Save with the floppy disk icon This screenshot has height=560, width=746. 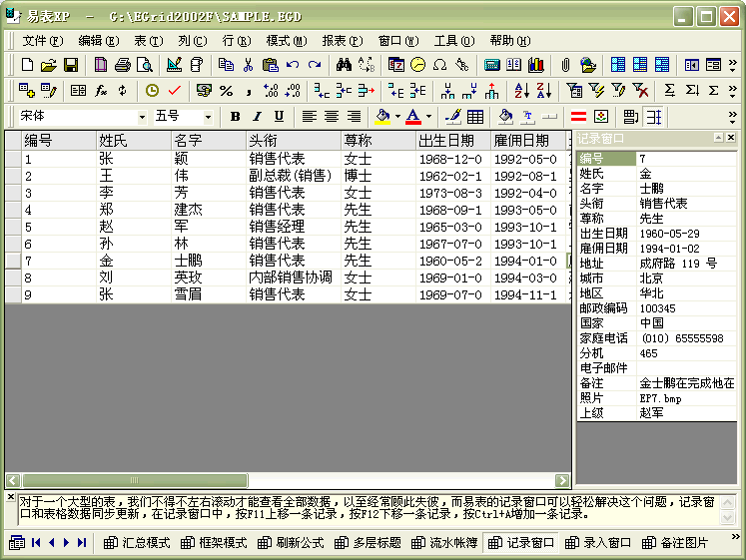point(71,65)
